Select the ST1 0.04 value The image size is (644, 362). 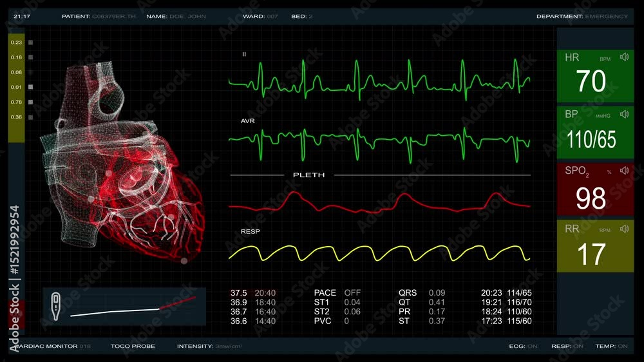point(337,303)
